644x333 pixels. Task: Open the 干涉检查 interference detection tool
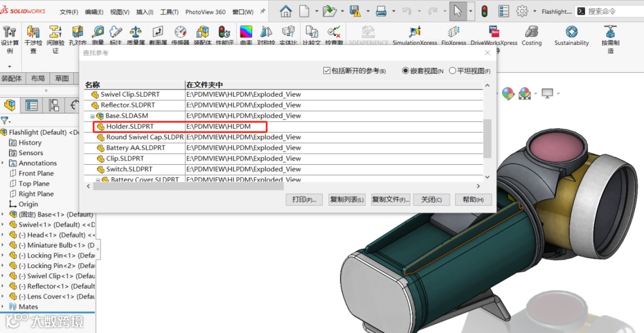click(33, 39)
